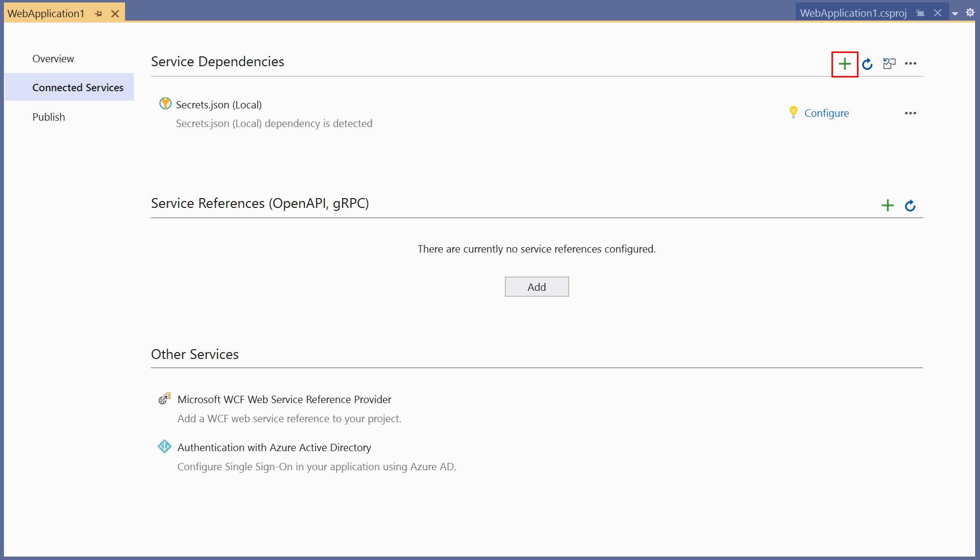Select the Connected Services tab

coord(78,87)
